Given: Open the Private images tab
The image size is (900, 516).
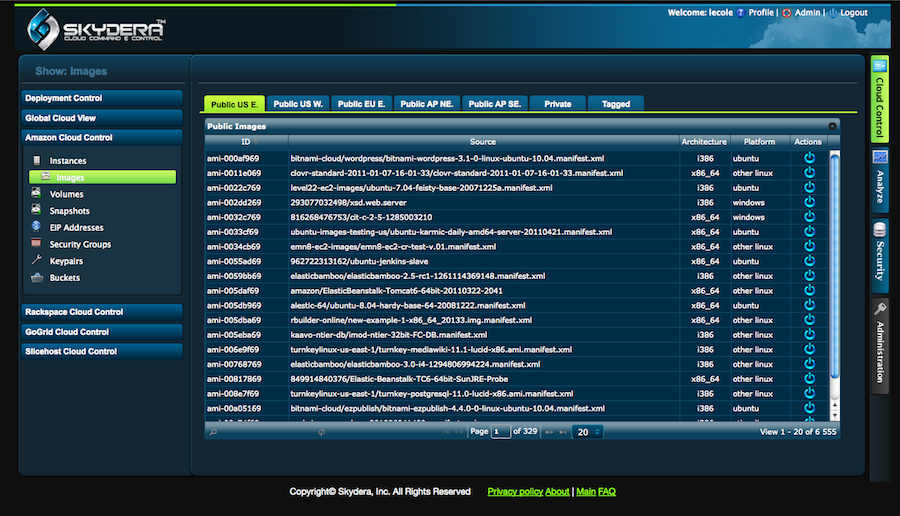Looking at the screenshot, I should 557,103.
